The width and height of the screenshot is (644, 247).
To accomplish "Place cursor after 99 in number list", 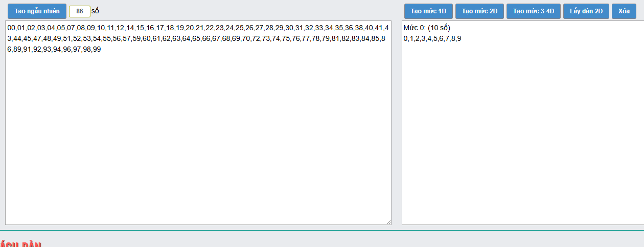I will [x=101, y=50].
